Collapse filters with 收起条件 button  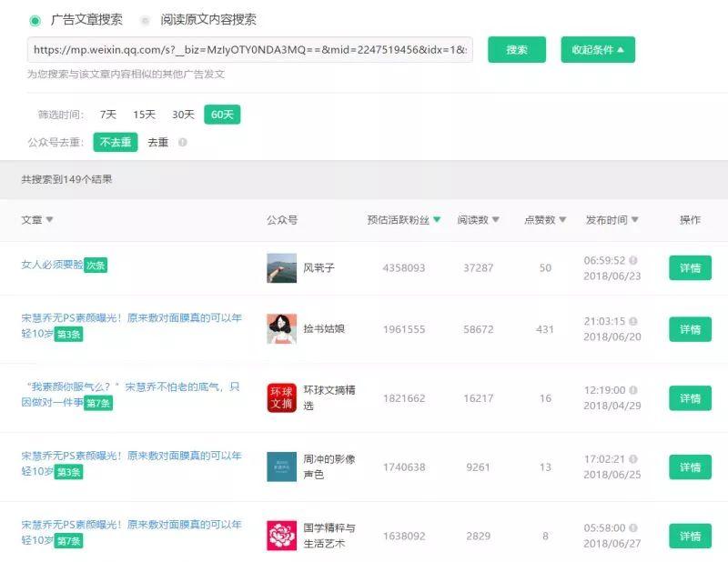point(598,50)
